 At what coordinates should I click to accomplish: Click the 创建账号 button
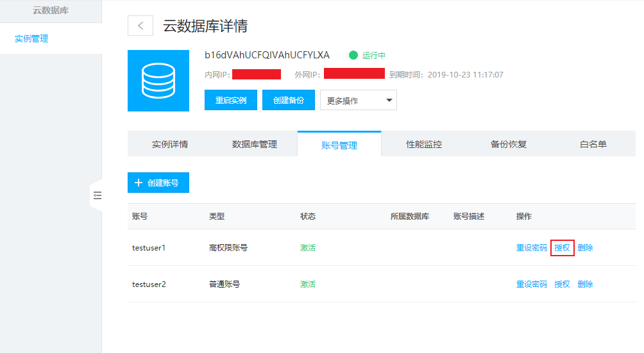158,183
